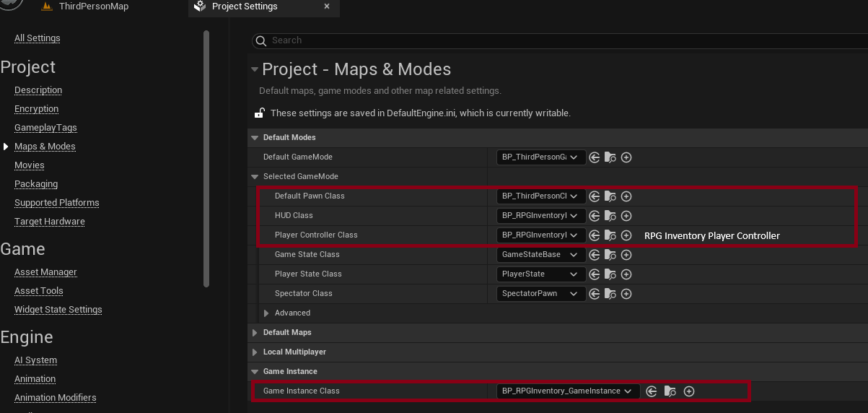Open the All Settings link
Screen dimensions: 868x413
pos(38,38)
